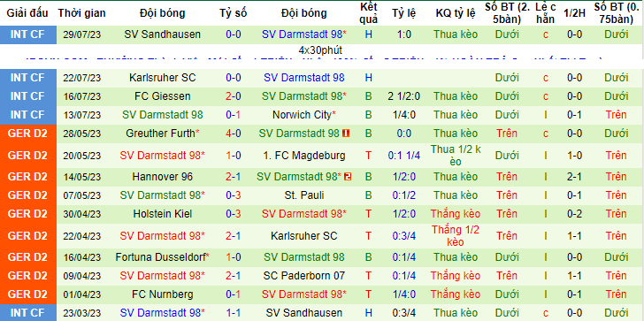This screenshot has width=644, height=321.
Task: Click red card icon in Hannover 96 row
Action: coord(349,177)
